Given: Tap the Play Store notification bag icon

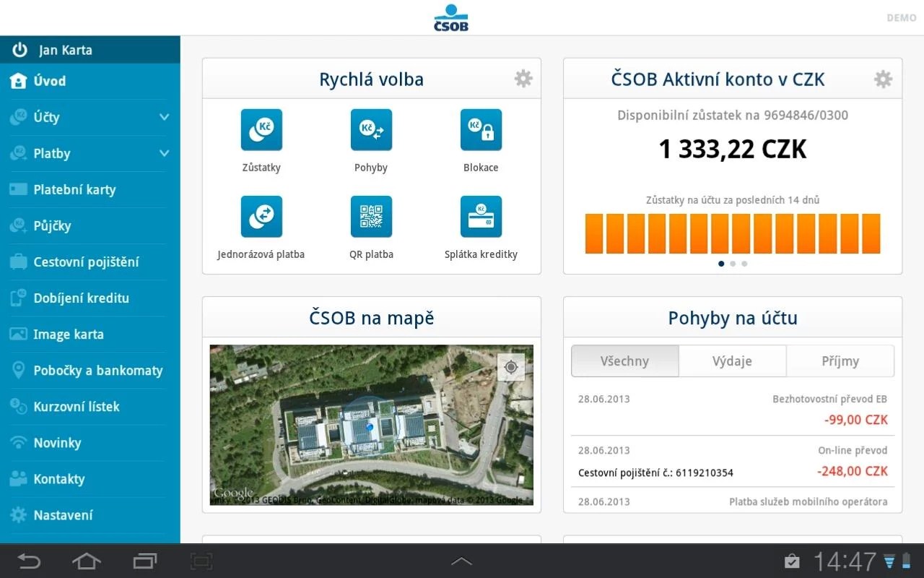Looking at the screenshot, I should (792, 561).
